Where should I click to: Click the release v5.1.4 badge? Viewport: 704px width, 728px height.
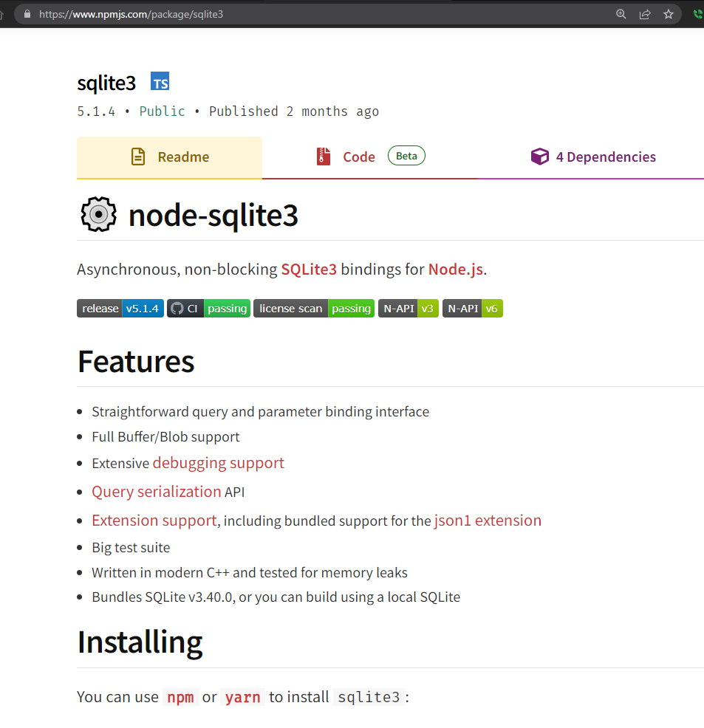pos(120,309)
